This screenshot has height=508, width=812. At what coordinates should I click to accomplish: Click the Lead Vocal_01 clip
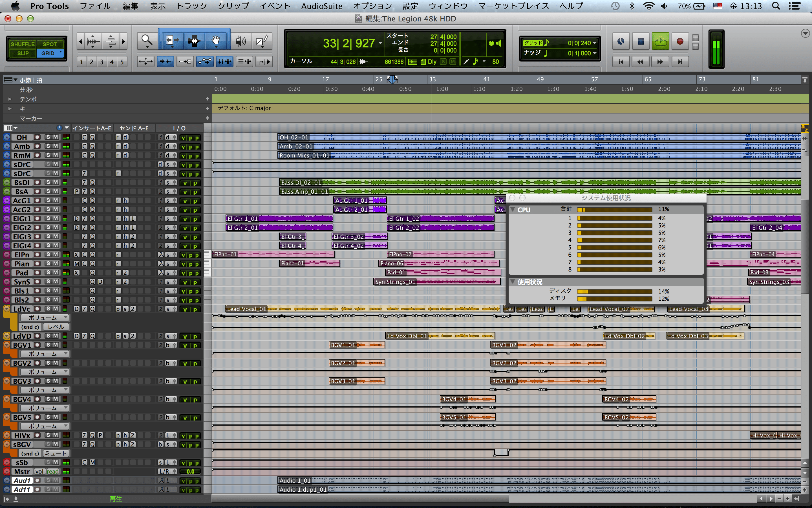pyautogui.click(x=362, y=309)
